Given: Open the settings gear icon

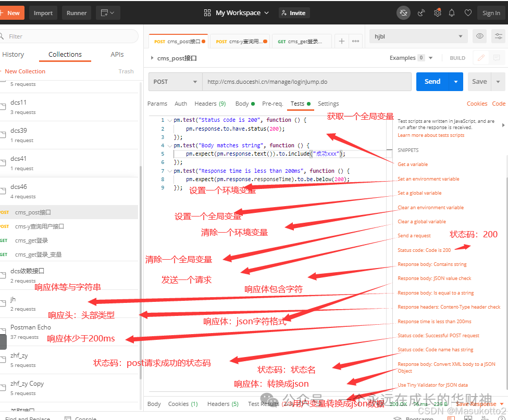Looking at the screenshot, I should 437,13.
